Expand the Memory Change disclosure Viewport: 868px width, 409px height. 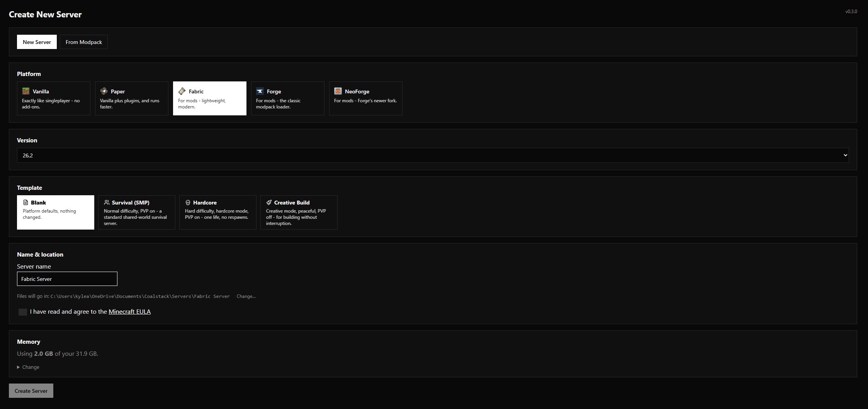point(28,367)
